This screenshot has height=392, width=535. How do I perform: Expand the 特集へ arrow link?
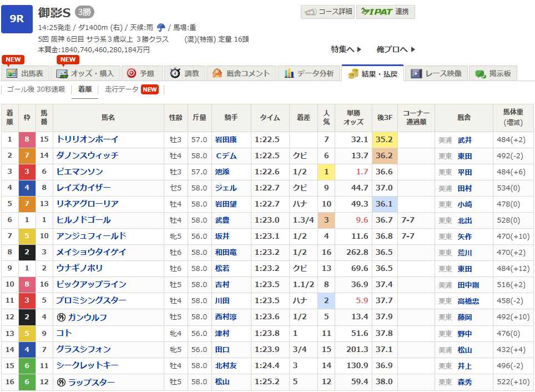pos(346,49)
